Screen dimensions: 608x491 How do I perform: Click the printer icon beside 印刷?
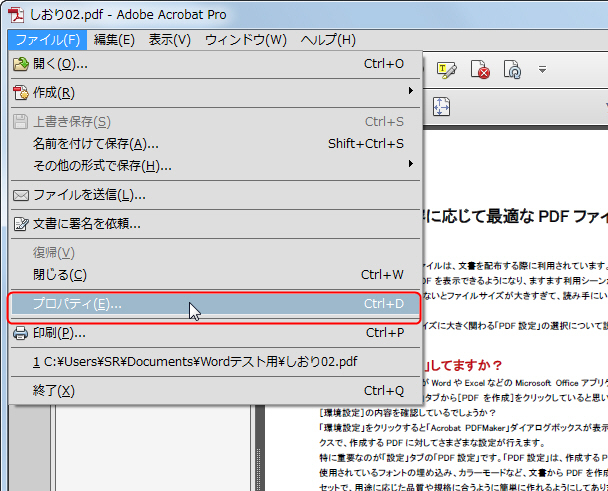coord(21,333)
